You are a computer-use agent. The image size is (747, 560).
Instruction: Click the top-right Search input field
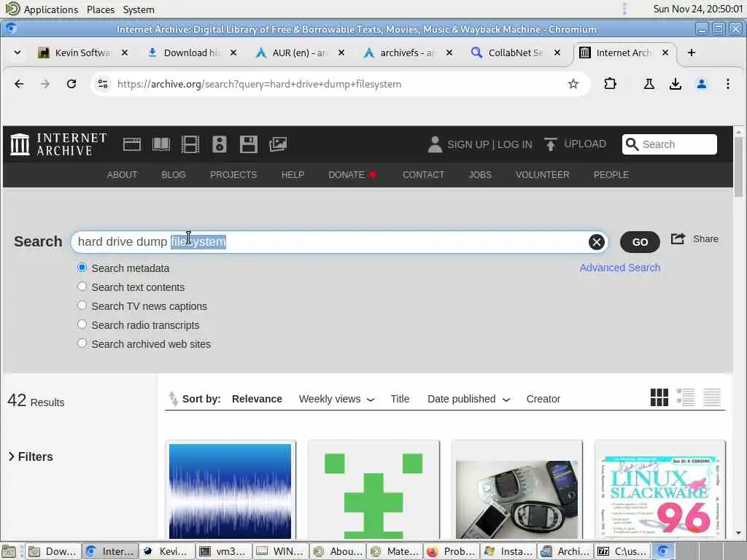(670, 144)
